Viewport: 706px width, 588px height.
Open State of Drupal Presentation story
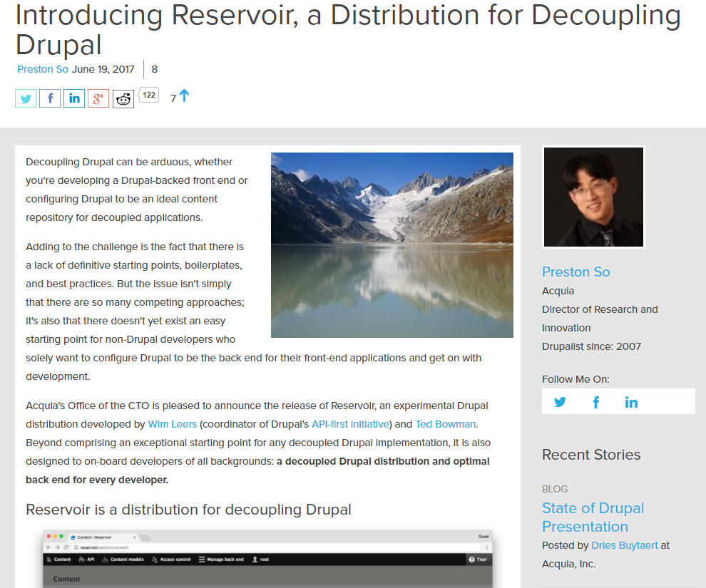pyautogui.click(x=593, y=517)
